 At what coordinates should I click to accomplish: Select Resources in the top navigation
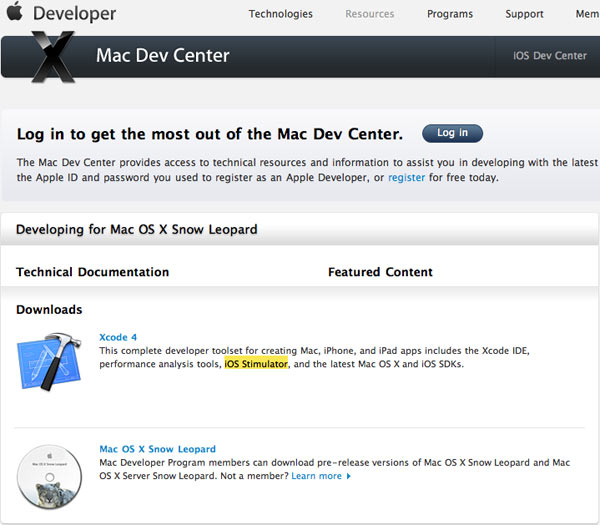[369, 14]
